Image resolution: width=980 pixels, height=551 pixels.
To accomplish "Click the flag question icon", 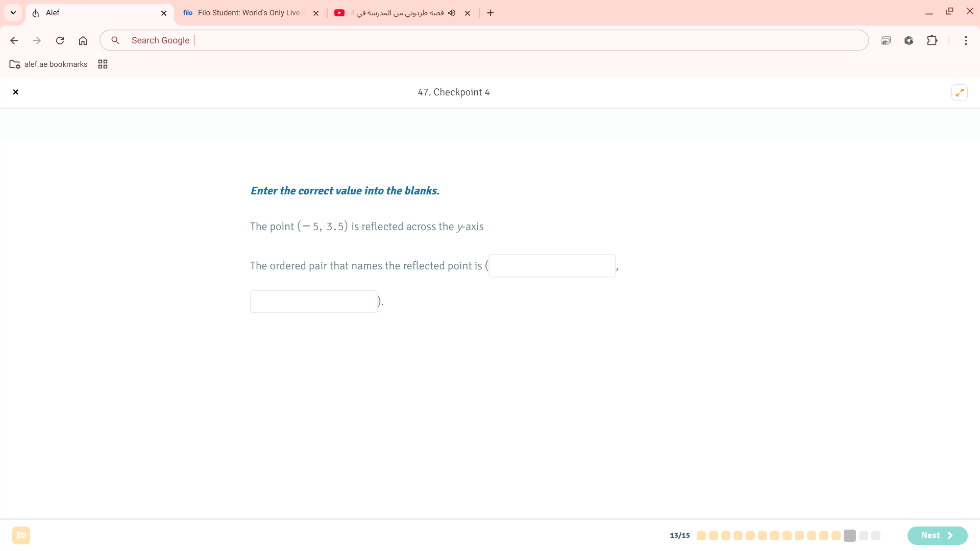I will (21, 535).
